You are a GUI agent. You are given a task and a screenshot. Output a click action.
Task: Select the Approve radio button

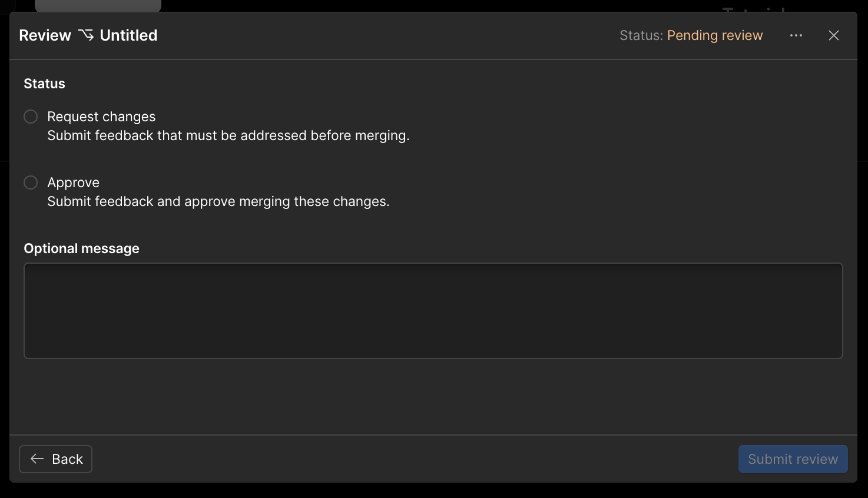point(31,182)
